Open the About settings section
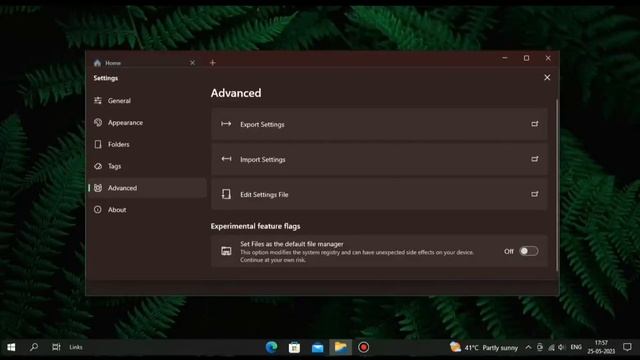Viewport: 640px width, 360px height. 147,210
